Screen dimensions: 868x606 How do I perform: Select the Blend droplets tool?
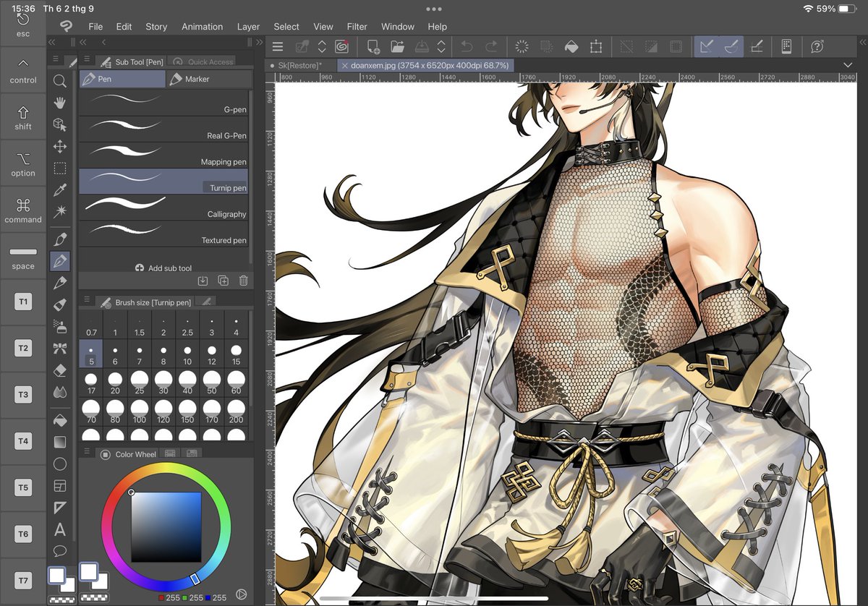pyautogui.click(x=60, y=392)
